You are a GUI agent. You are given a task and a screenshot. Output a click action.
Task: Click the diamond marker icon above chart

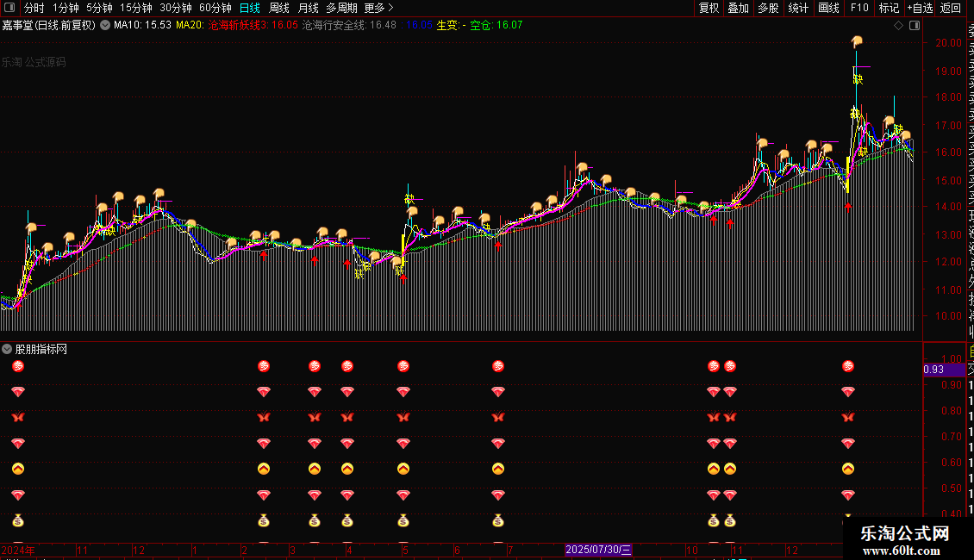pyautogui.click(x=898, y=26)
